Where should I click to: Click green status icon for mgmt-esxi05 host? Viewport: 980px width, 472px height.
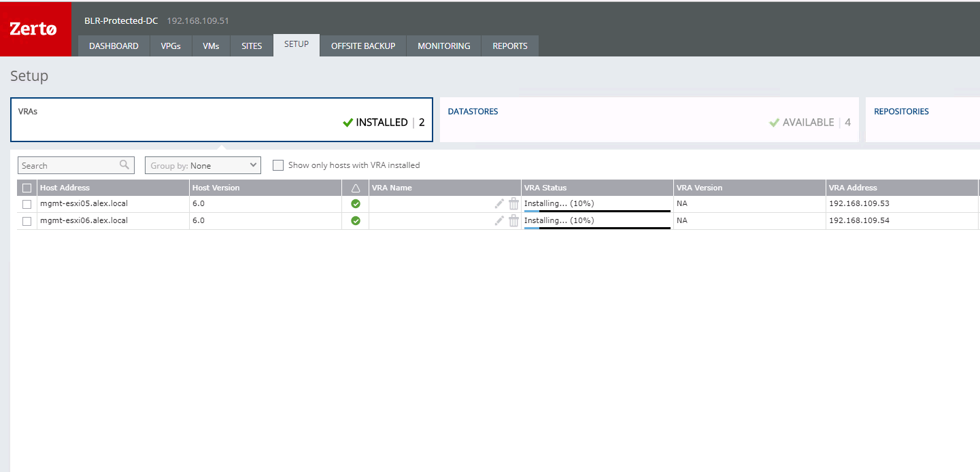click(355, 203)
